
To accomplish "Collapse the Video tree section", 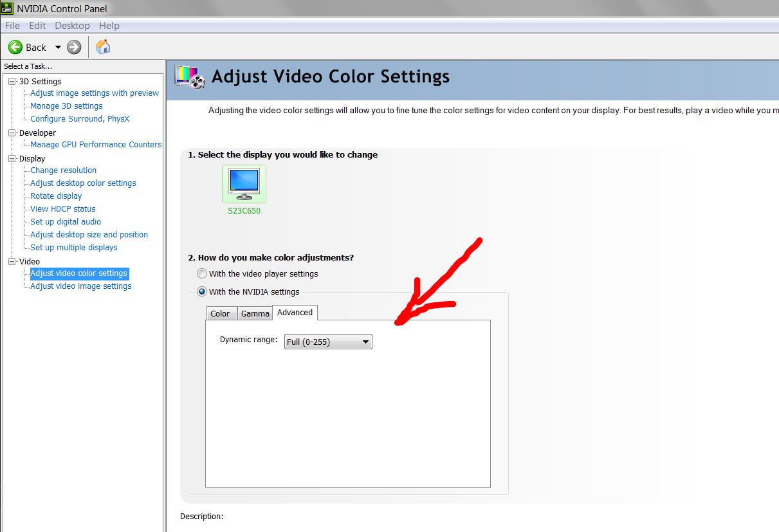I will 12,261.
